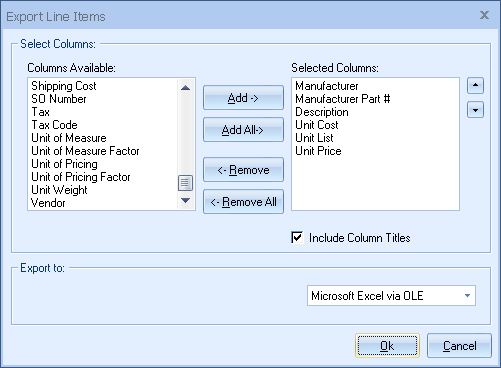Select Unit Price in selected columns
Screen dimensions: 501x368
[318, 151]
